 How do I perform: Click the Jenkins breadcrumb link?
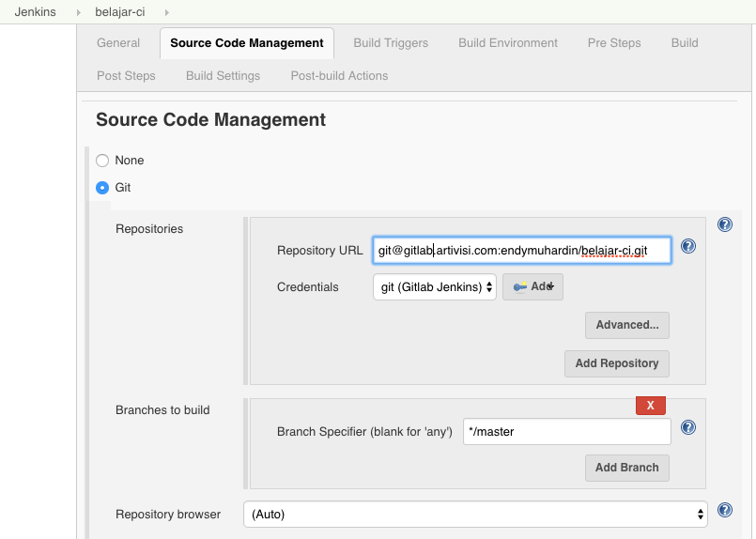coord(35,12)
